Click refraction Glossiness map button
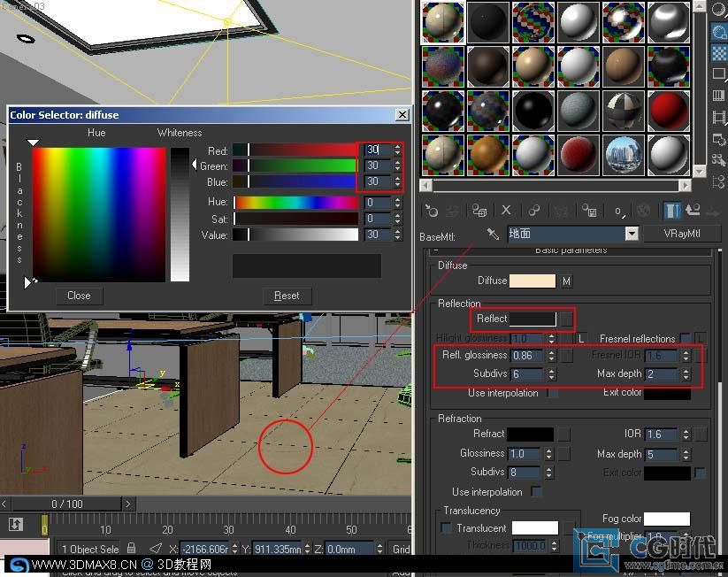Screen dimensions: 728x577 (563, 453)
